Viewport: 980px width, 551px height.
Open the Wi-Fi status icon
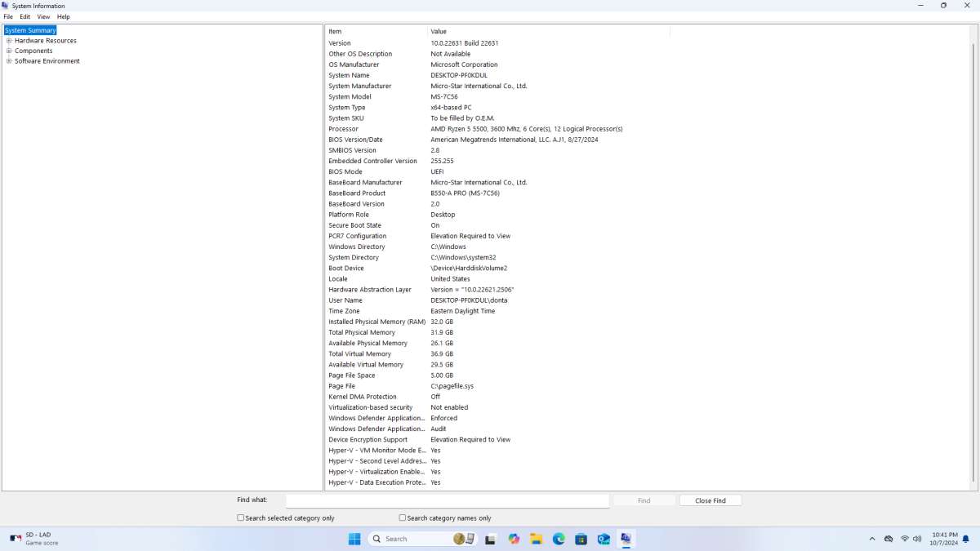click(905, 539)
